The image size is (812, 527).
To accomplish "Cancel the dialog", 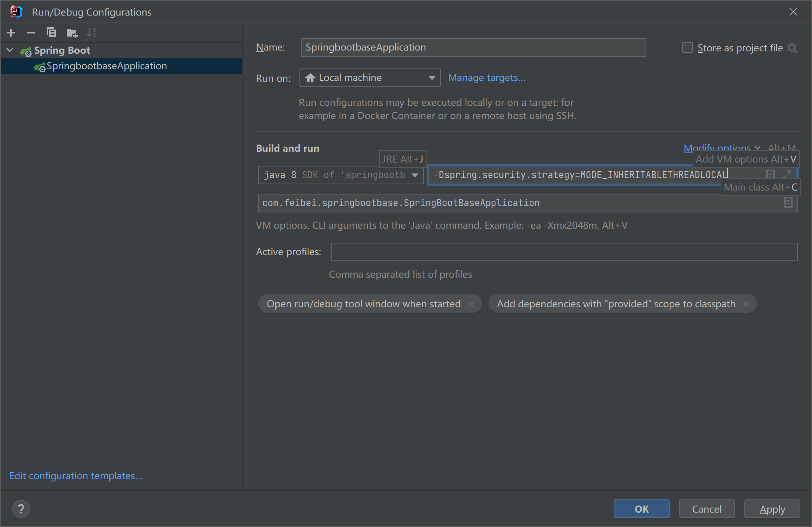I will coord(707,509).
